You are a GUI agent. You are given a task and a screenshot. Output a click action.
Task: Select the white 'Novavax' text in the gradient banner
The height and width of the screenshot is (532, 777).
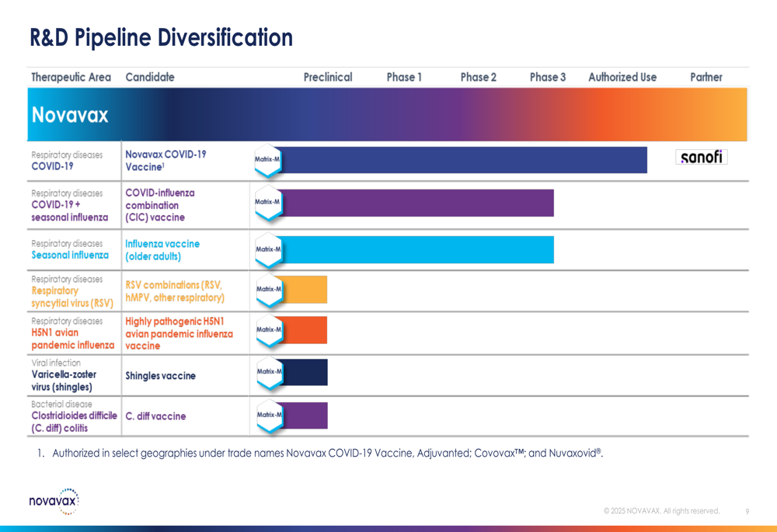(70, 115)
